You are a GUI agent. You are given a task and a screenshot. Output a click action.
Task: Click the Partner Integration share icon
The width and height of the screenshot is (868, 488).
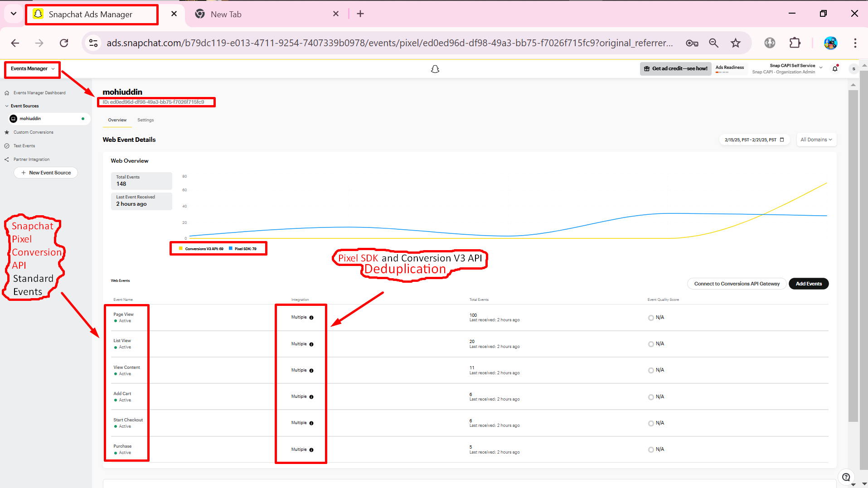click(x=7, y=159)
